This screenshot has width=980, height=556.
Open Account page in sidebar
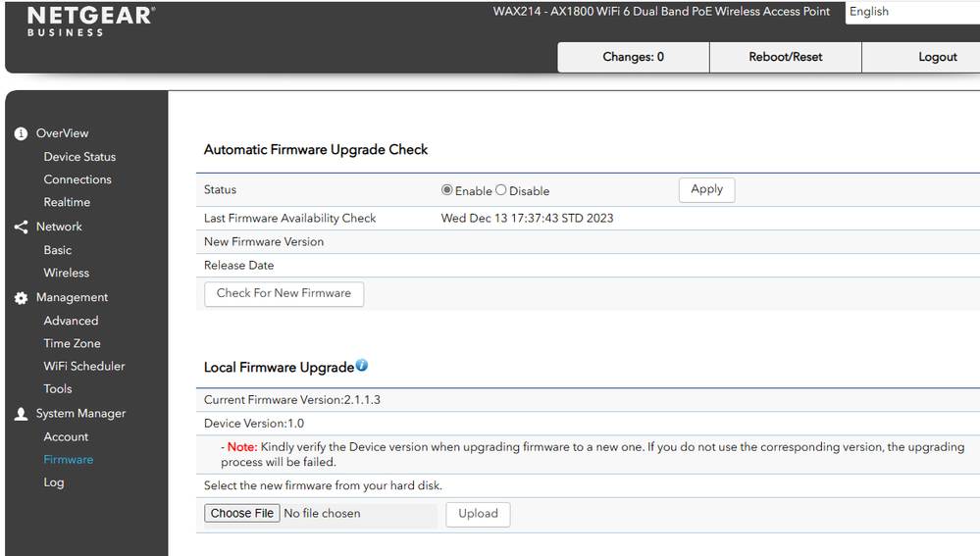click(x=66, y=436)
